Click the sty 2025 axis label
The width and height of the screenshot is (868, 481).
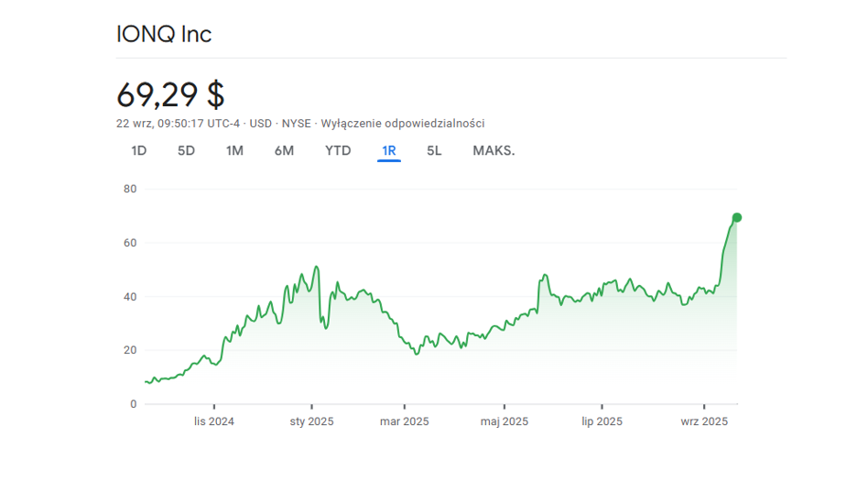point(311,421)
